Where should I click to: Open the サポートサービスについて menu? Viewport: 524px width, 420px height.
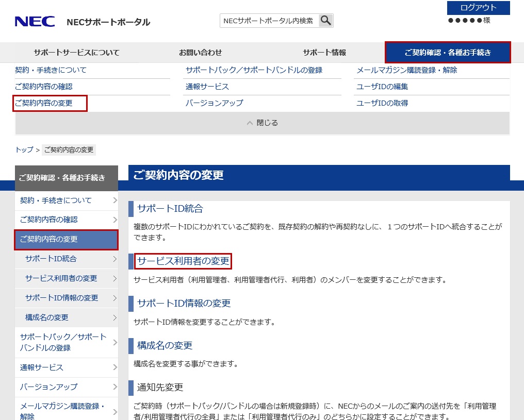point(76,53)
